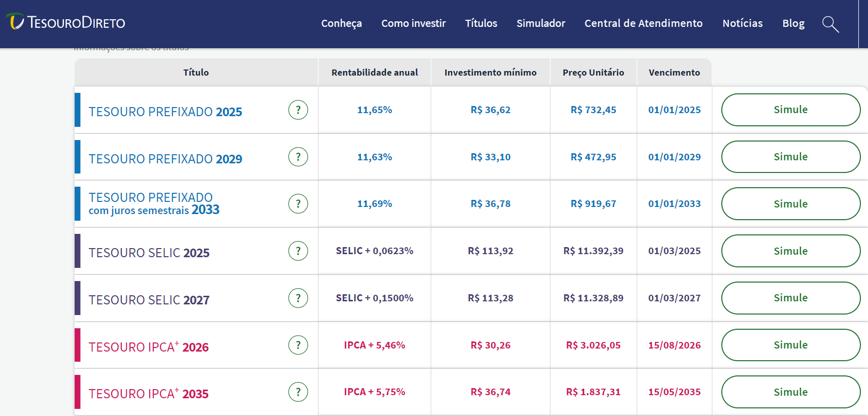The width and height of the screenshot is (868, 416).
Task: Open Tesouro Prefixado com juros semestrais 2033
Action: pyautogui.click(x=154, y=203)
